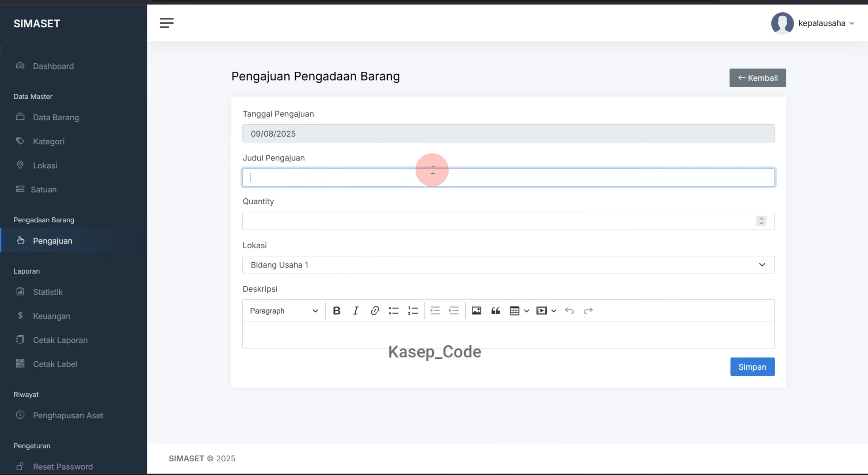
Task: Focus the Quantity number field
Action: 508,221
